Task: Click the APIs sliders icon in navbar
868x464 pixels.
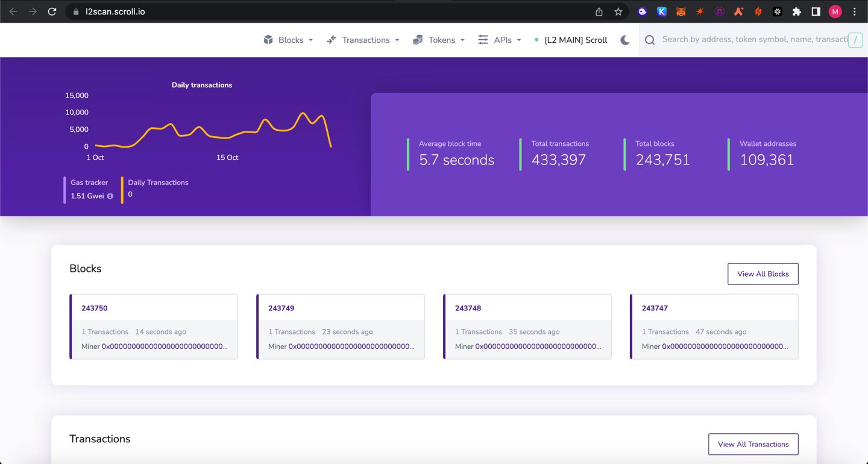Action: pyautogui.click(x=483, y=40)
